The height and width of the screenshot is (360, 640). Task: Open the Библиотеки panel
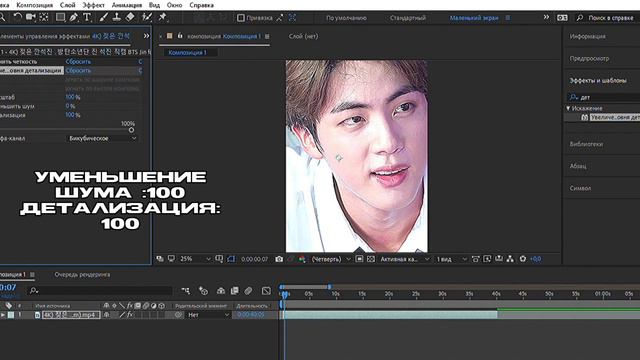click(x=587, y=144)
